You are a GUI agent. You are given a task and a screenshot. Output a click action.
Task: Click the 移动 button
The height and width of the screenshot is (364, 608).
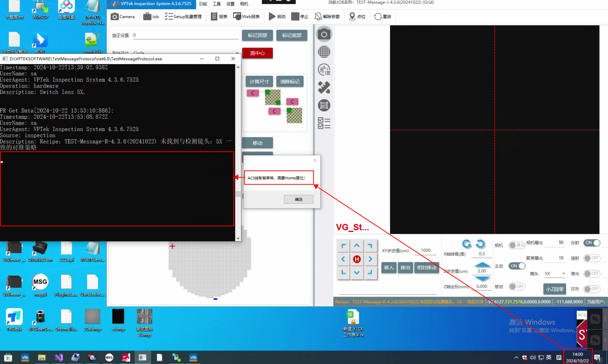(257, 143)
